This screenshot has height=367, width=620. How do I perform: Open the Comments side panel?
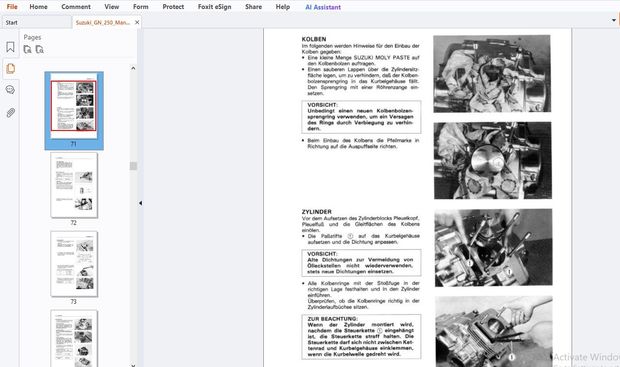coord(10,90)
